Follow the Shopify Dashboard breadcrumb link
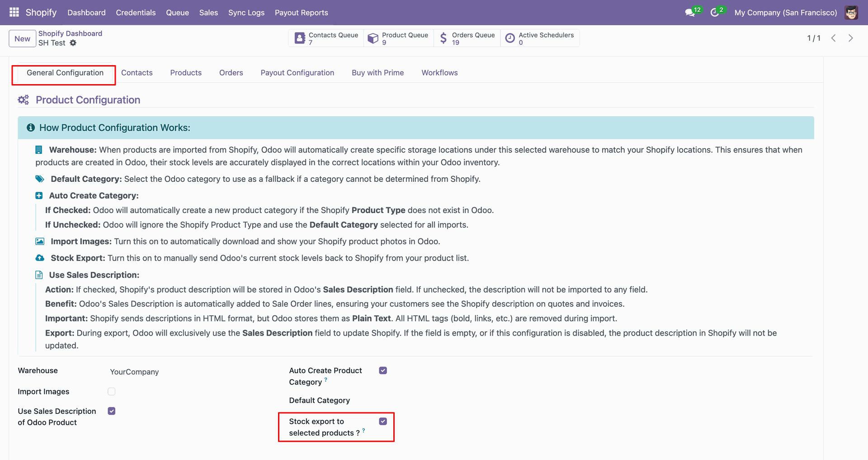Screen dimensions: 868x460 tap(70, 33)
